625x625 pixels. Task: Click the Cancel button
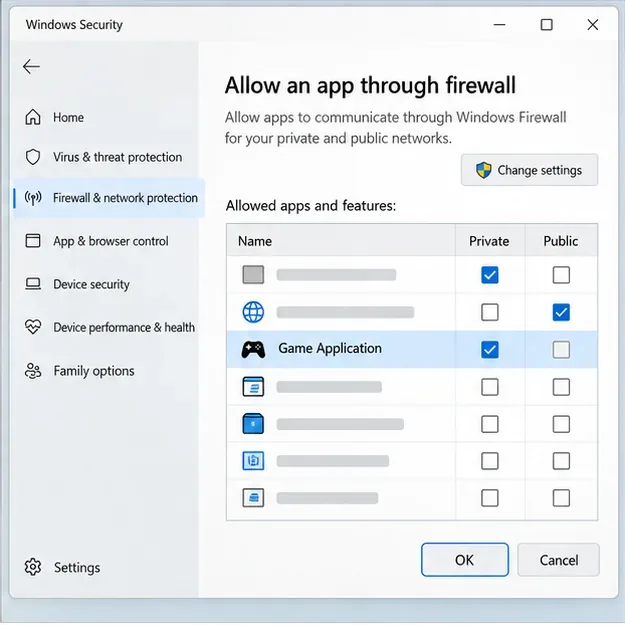point(558,560)
